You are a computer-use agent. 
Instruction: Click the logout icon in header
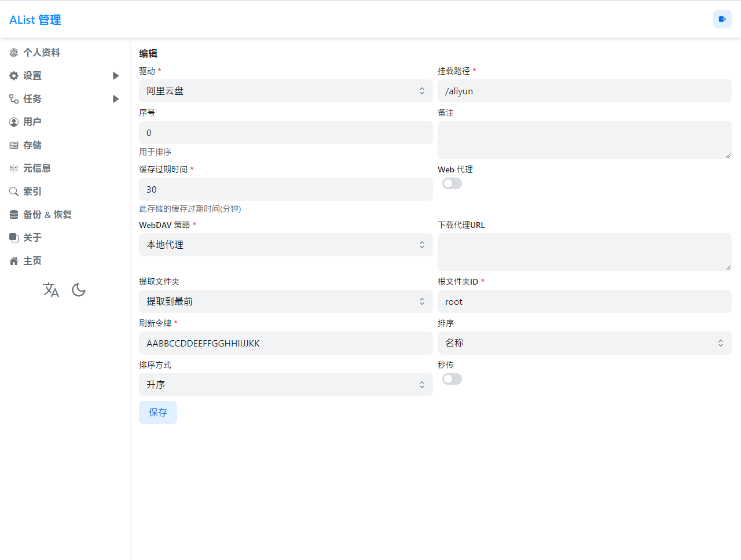click(x=722, y=19)
